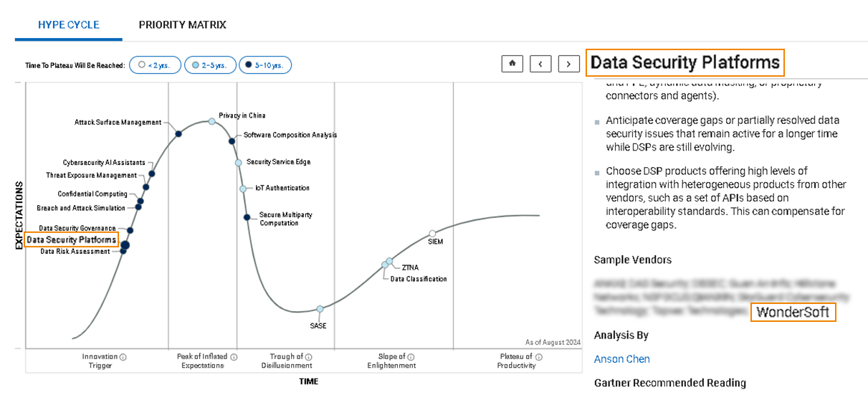The image size is (868, 400).
Task: Open the Plateau of Productivity info icon
Action: (x=538, y=356)
